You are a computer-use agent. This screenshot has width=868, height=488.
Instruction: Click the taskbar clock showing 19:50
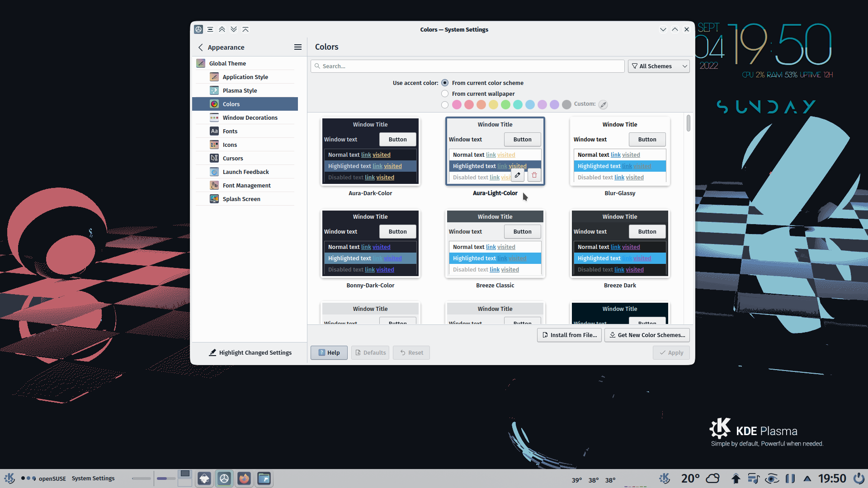832,478
